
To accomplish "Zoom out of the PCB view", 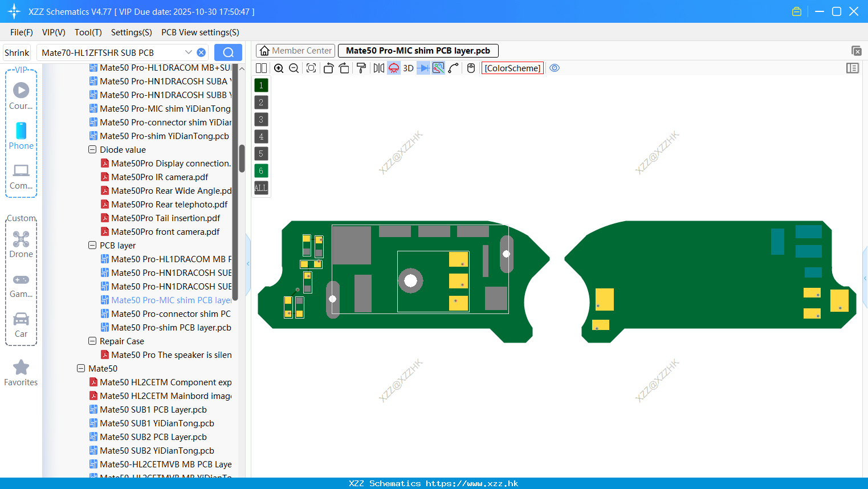I will (294, 68).
